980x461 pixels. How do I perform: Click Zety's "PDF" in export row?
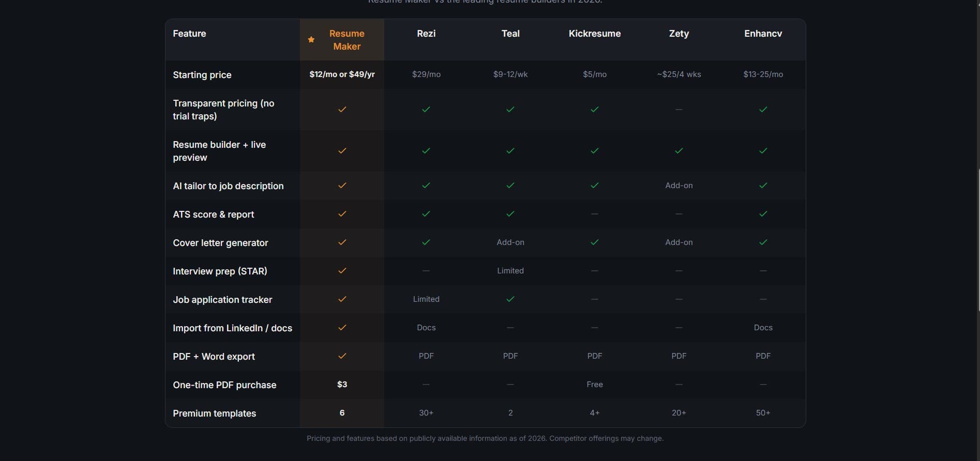click(679, 356)
